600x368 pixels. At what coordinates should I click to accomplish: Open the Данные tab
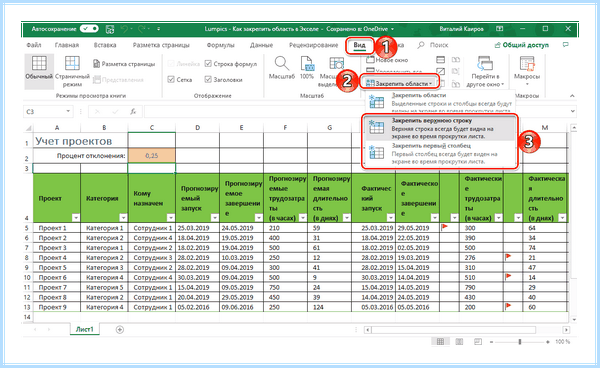(x=261, y=45)
